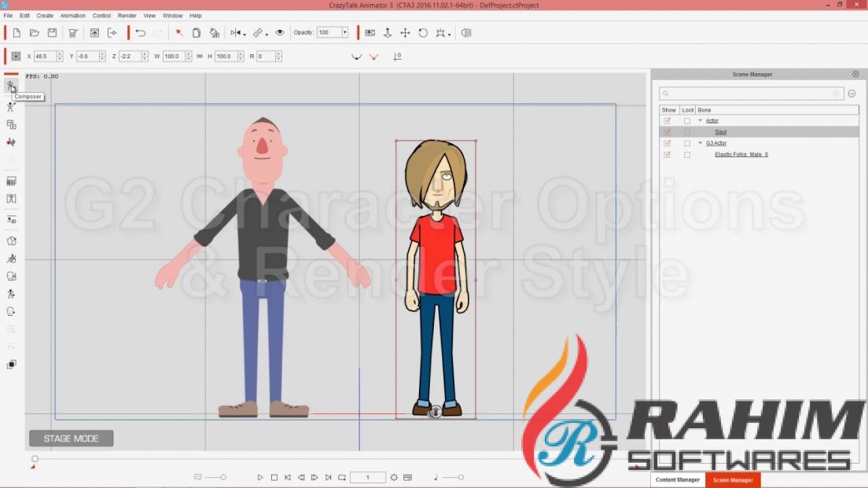Select the Rotate tool icon
Viewport: 868px width, 488px height.
click(423, 33)
